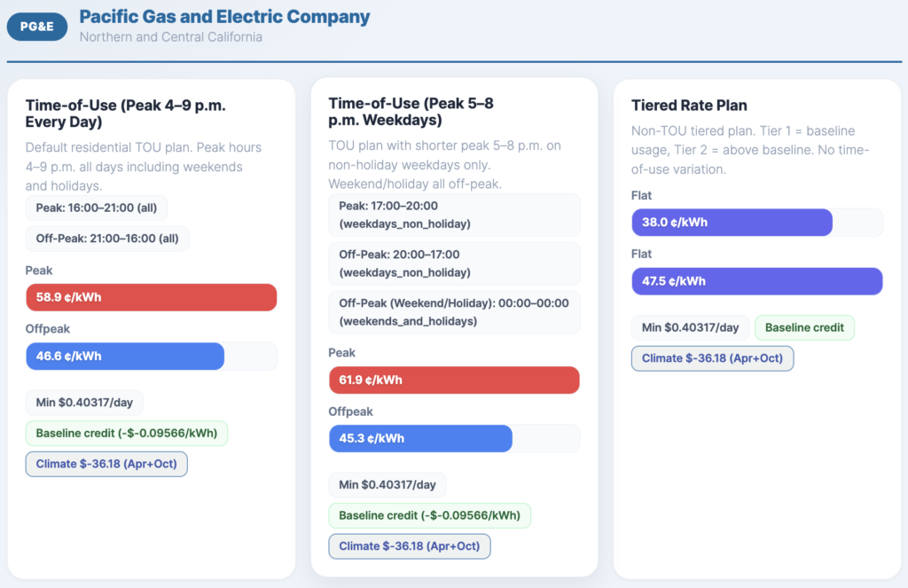The width and height of the screenshot is (908, 588).
Task: Click Climate credit badge in Tiered Rate Plan
Action: [712, 358]
